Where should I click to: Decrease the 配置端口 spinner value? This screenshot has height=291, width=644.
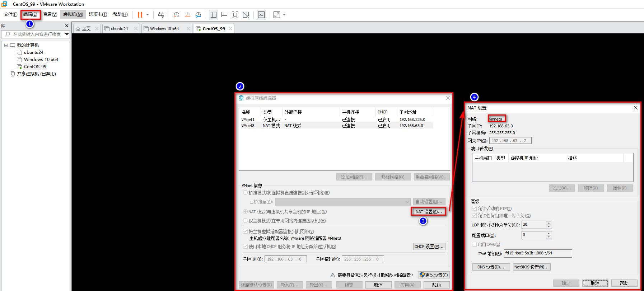549,237
